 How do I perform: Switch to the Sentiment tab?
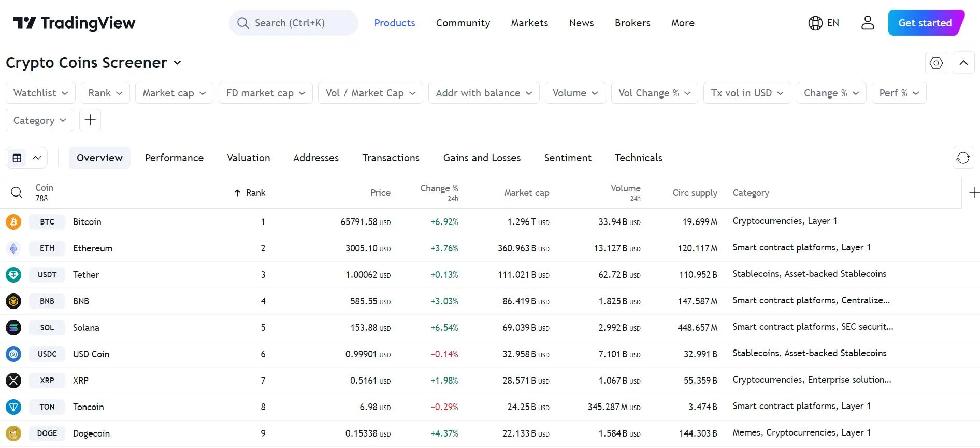coord(568,158)
